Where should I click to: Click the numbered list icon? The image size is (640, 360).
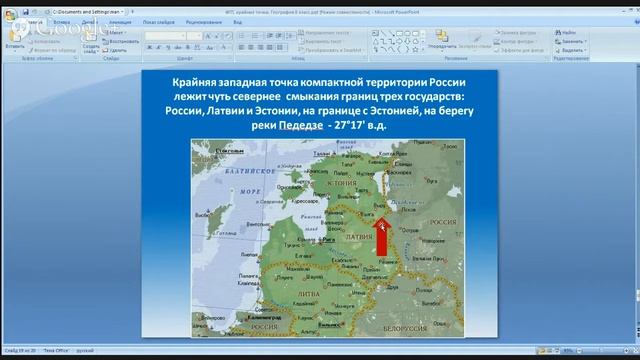256,36
